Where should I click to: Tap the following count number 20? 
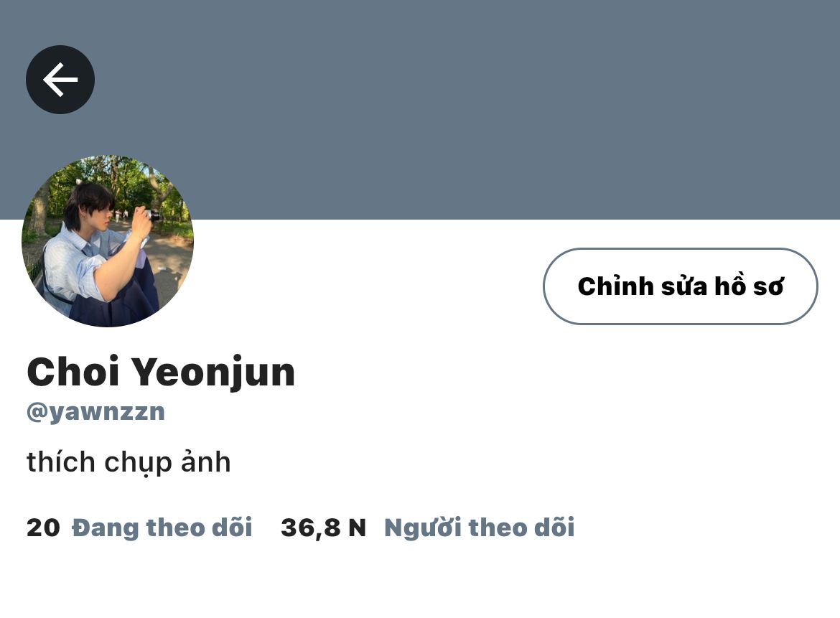(x=43, y=528)
